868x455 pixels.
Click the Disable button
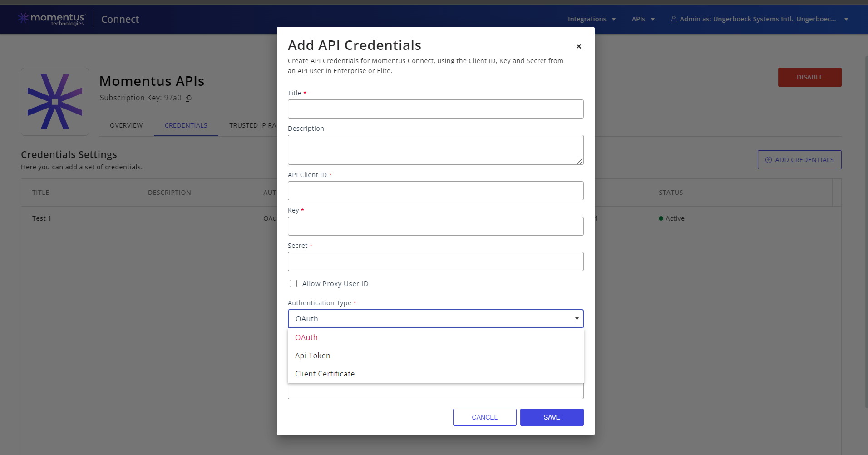click(809, 77)
